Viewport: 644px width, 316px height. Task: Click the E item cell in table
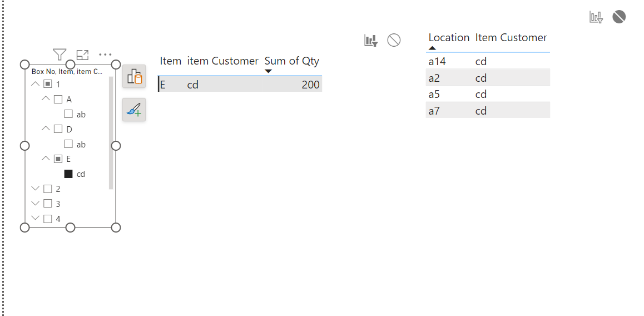[x=162, y=85]
